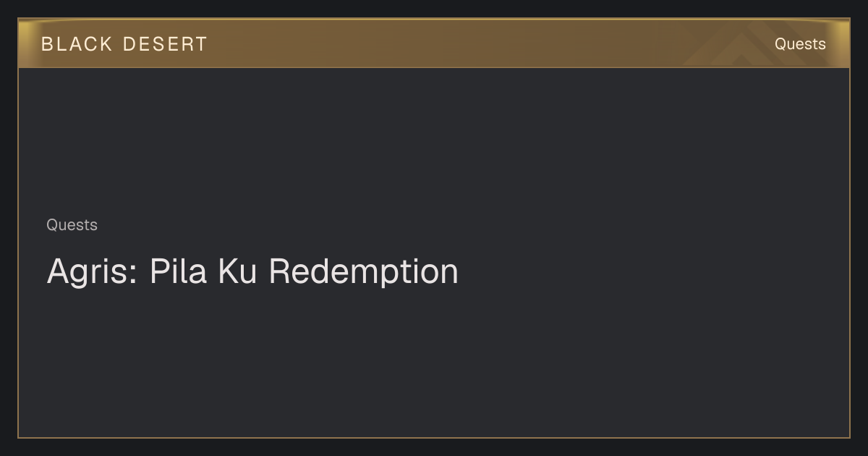
Task: Click the word BLACK in the logo
Action: click(x=77, y=44)
